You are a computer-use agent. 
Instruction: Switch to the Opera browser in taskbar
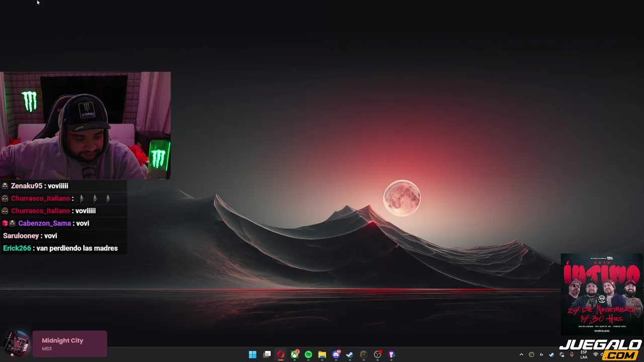pos(280,354)
